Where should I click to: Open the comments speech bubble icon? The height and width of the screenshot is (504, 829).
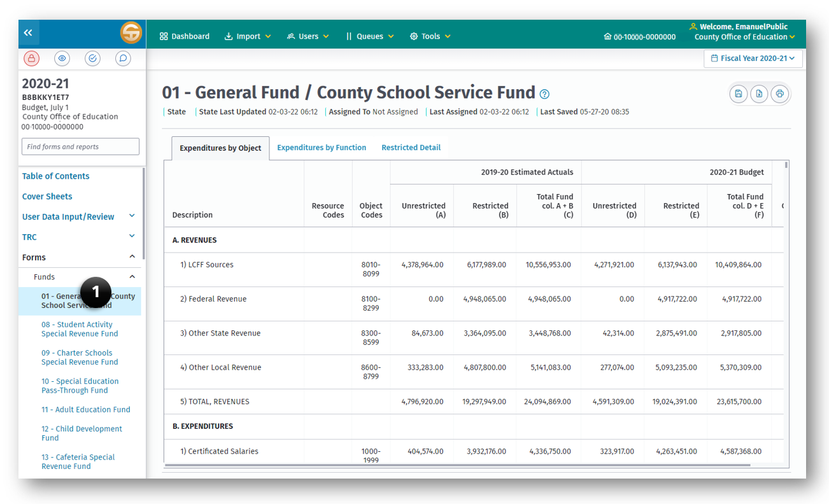pos(123,58)
